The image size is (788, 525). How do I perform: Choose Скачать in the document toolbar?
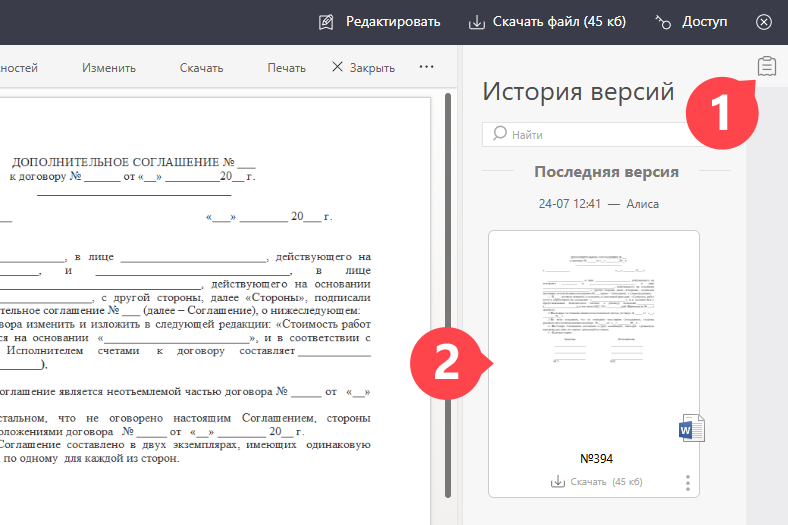point(202,68)
